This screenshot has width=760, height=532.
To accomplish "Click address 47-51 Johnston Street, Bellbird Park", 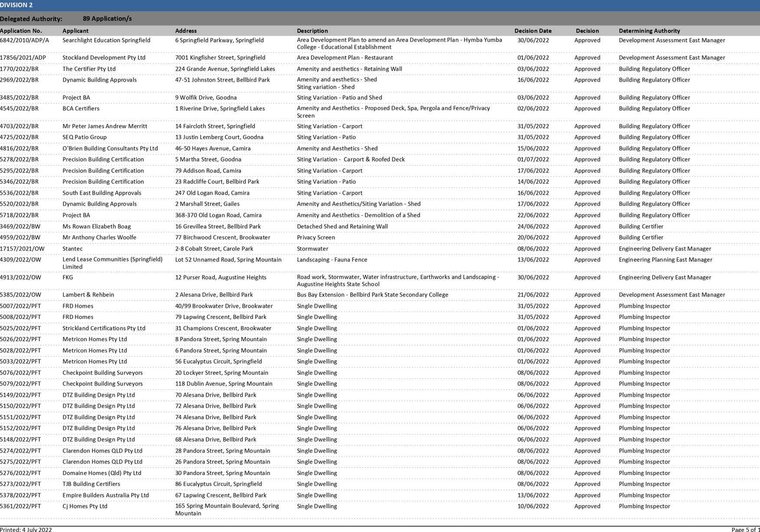I will [222, 80].
